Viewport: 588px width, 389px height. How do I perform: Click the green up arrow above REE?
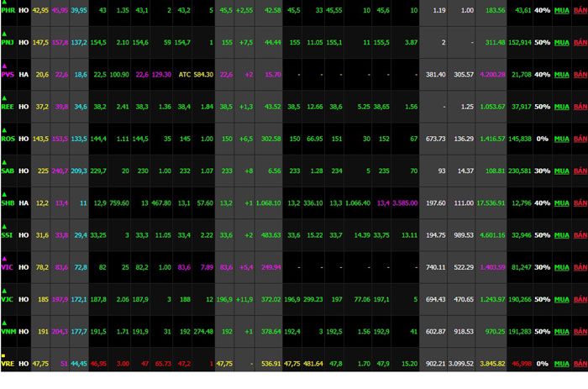click(x=4, y=97)
